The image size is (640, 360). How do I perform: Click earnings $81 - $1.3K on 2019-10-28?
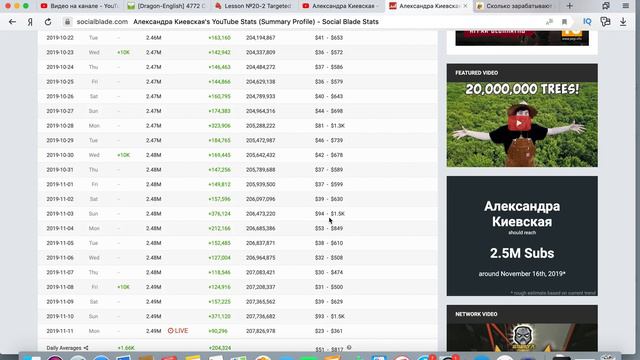coord(330,126)
